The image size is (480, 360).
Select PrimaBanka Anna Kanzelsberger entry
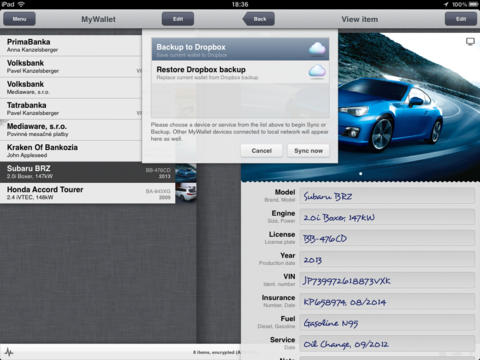pos(71,46)
